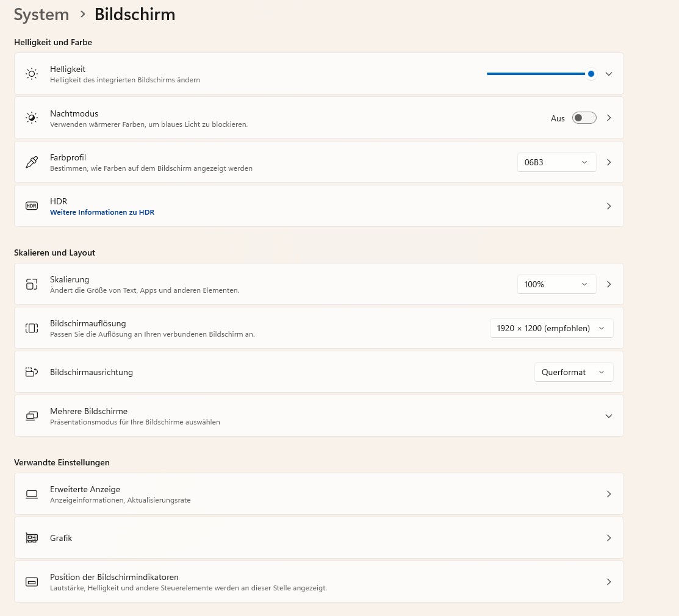Viewport: 679px width, 616px height.
Task: Click the Bildschirmausrichtung label
Action: 92,372
